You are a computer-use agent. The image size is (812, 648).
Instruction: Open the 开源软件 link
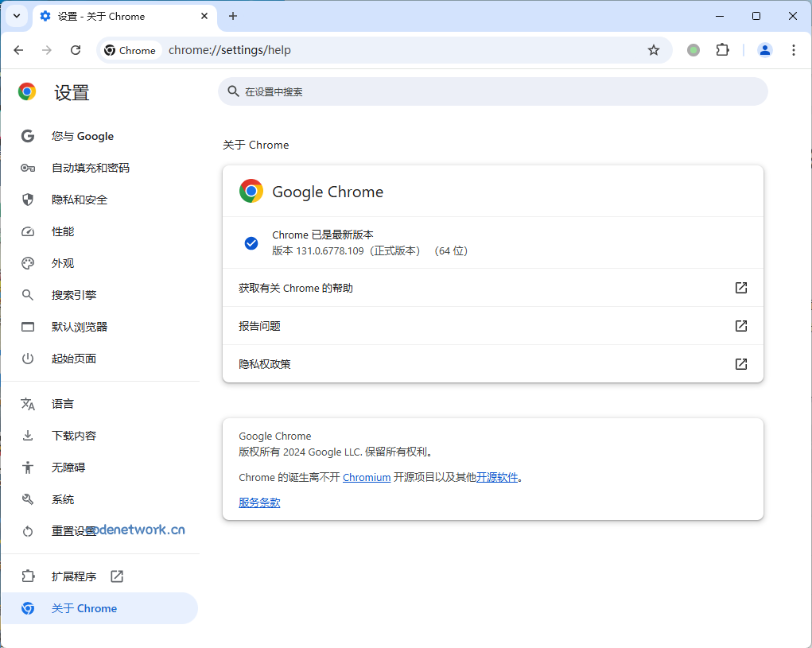coord(496,477)
